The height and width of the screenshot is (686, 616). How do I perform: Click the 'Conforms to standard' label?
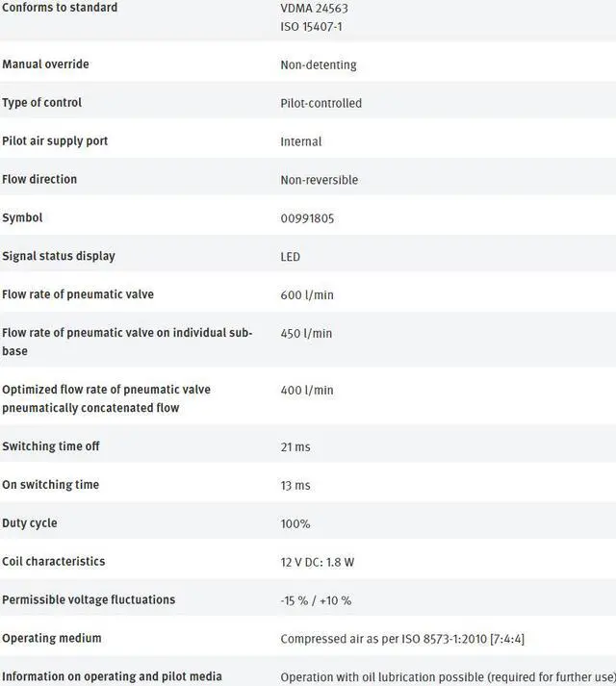click(x=60, y=8)
